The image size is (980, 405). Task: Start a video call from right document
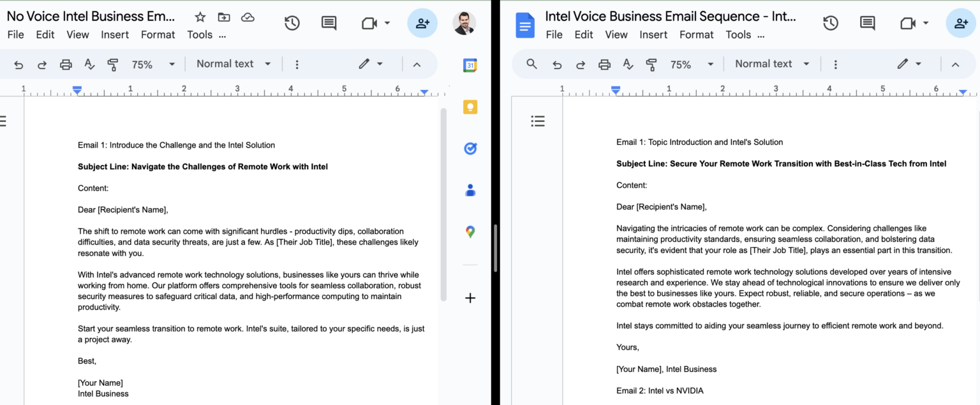pyautogui.click(x=908, y=24)
